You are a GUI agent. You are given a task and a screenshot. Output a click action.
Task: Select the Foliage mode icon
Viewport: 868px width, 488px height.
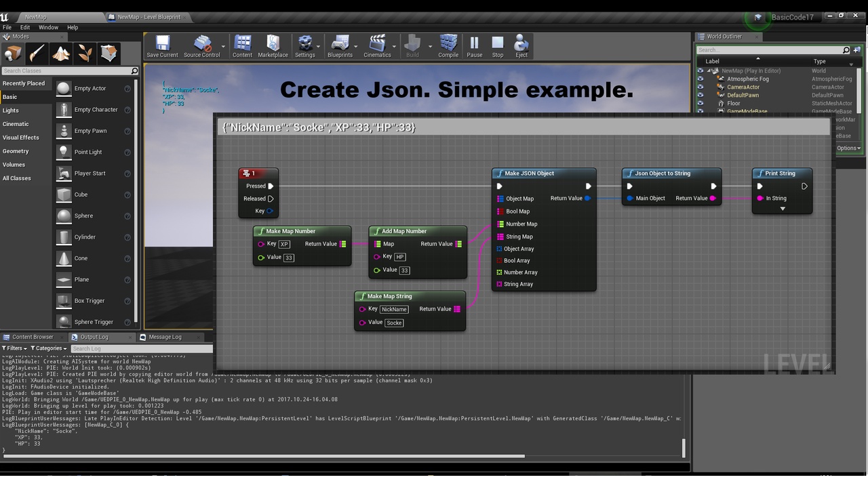tap(85, 53)
